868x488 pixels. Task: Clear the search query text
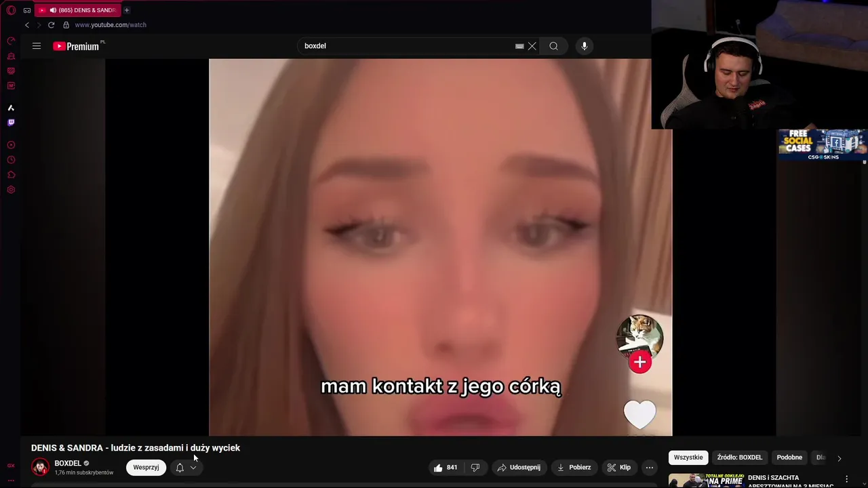tap(532, 46)
